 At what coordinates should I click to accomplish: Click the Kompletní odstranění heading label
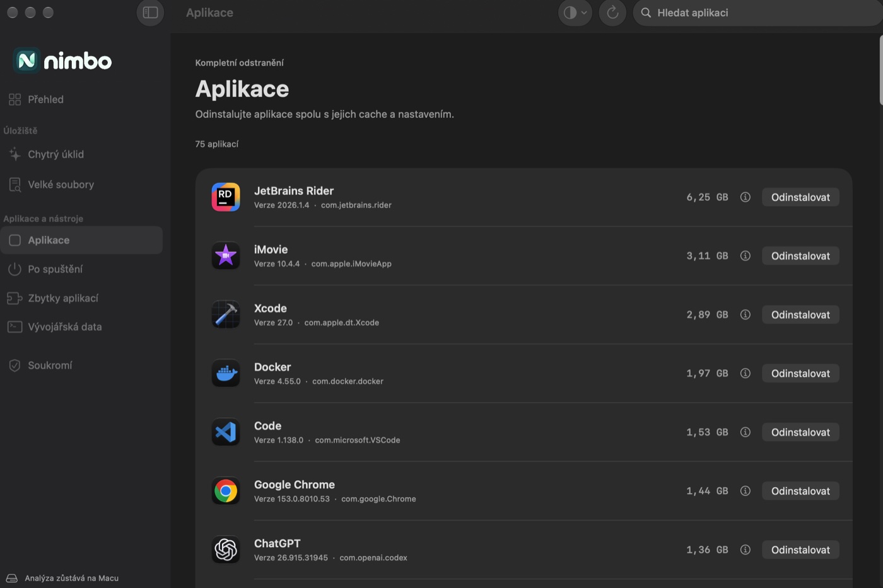239,63
